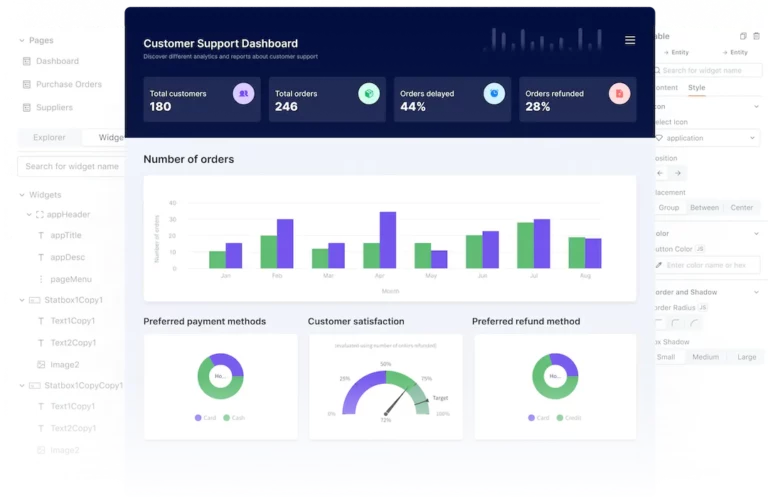The image size is (768, 501).
Task: Open the Select icon dropdown showing application
Action: point(706,138)
